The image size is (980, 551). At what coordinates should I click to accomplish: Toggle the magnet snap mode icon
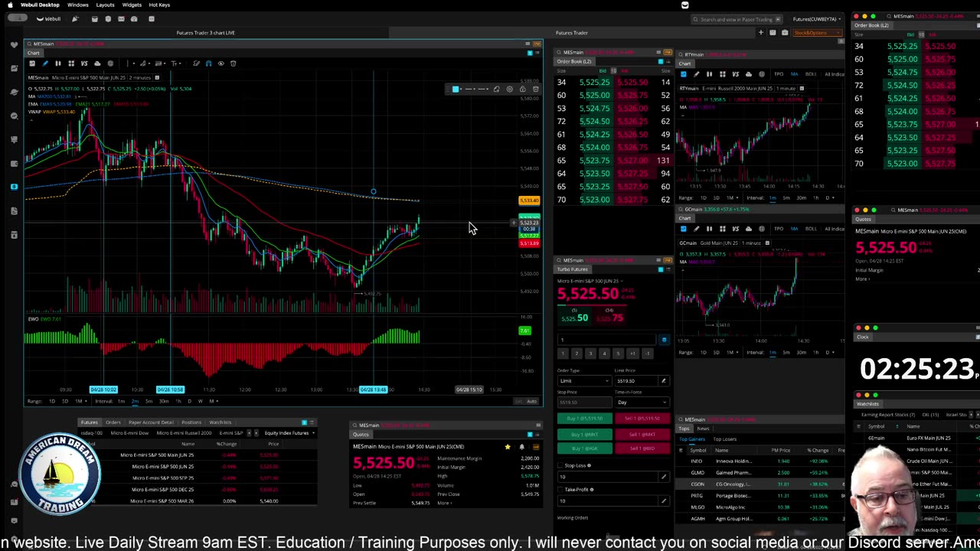208,64
